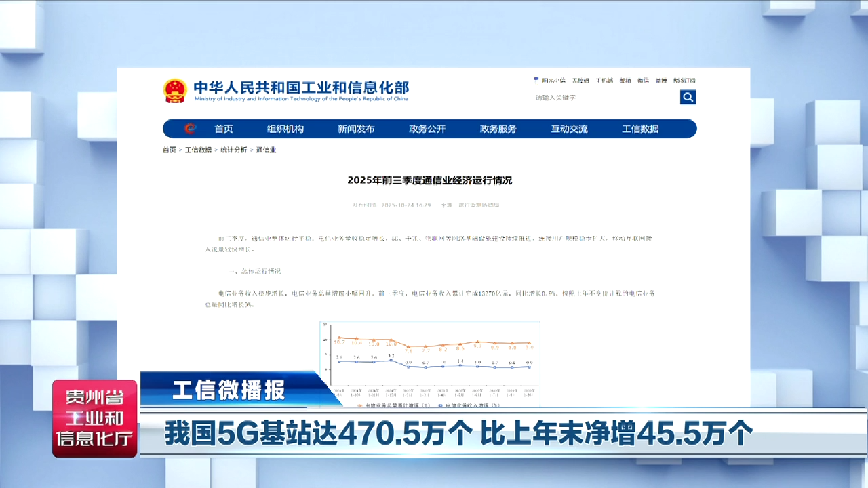Open the 统计分析 breadcrumb link
The height and width of the screenshot is (488, 868).
tap(233, 150)
